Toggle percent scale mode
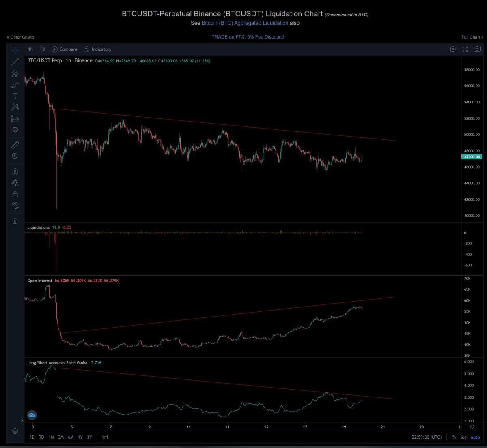This screenshot has width=487, height=448. coord(454,437)
